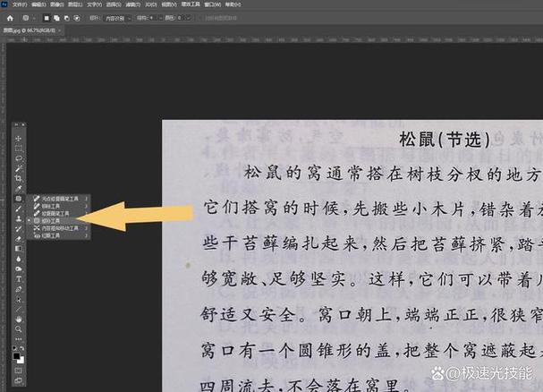Viewport: 543px width, 392px height.
Task: Open the 视图(V) menu
Action: point(169,4)
